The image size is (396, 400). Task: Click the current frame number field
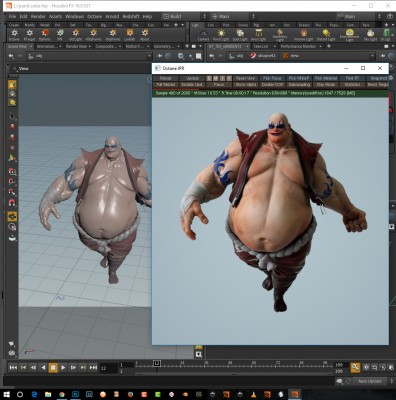pyautogui.click(x=108, y=368)
